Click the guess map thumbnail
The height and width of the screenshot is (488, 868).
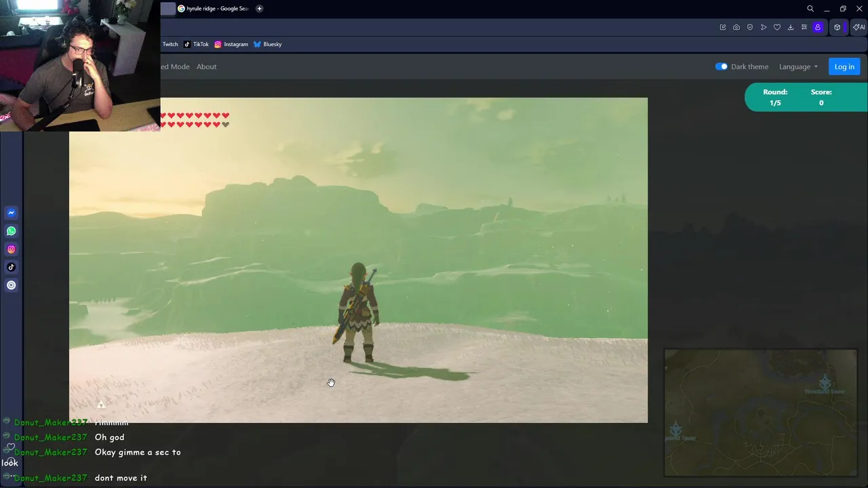[761, 413]
